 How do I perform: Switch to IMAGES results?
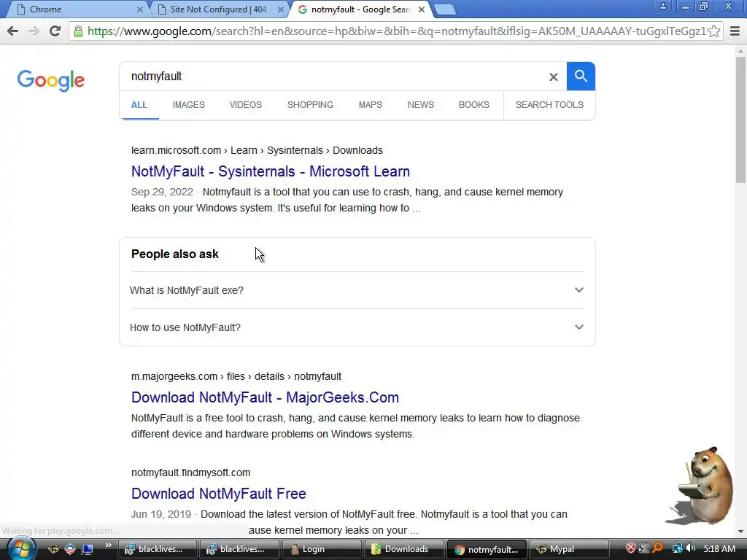(x=189, y=105)
